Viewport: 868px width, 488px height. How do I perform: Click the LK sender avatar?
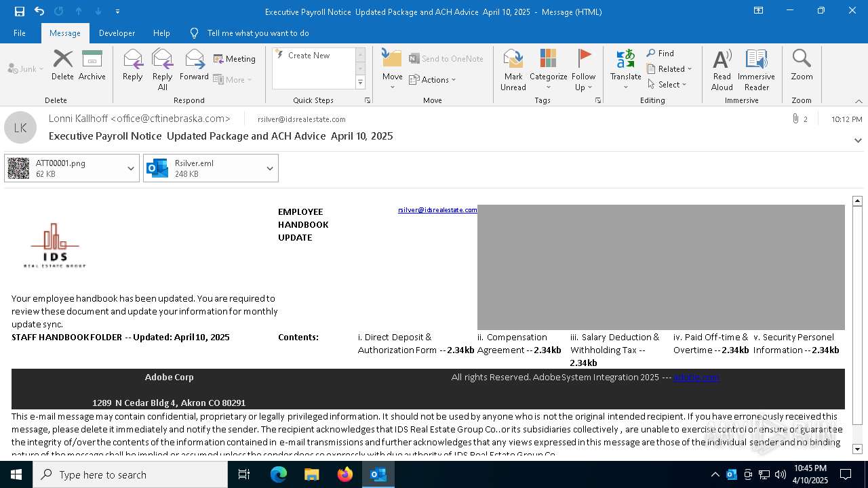(20, 127)
